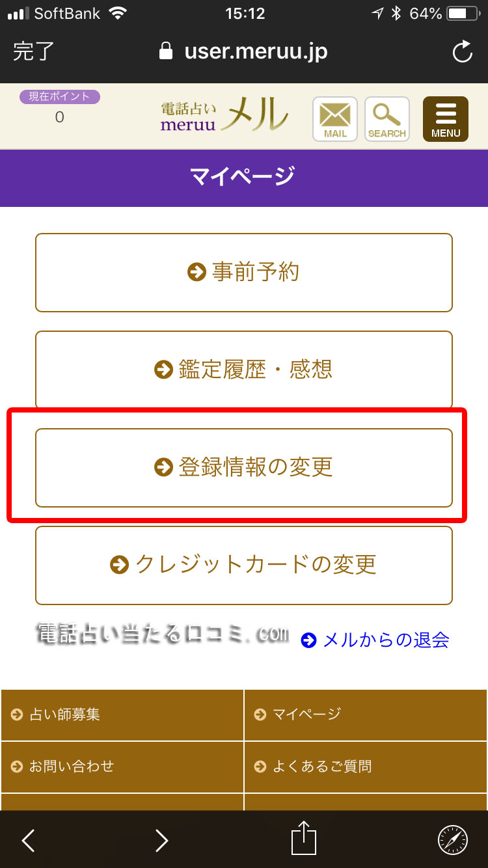Click メルからの退会 link
Viewport: 488px width, 868px height.
click(x=375, y=640)
